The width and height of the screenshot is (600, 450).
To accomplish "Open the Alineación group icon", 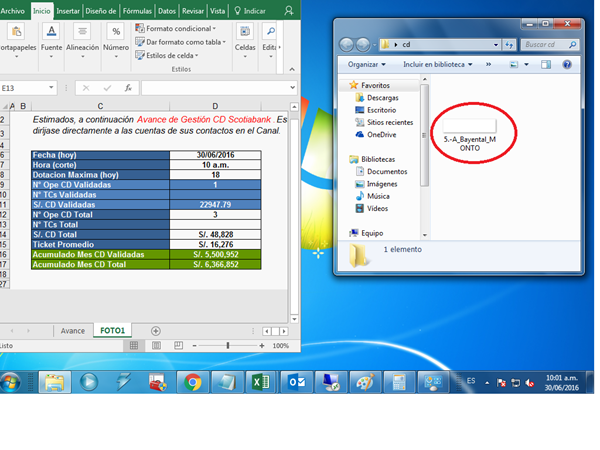I will [x=82, y=31].
